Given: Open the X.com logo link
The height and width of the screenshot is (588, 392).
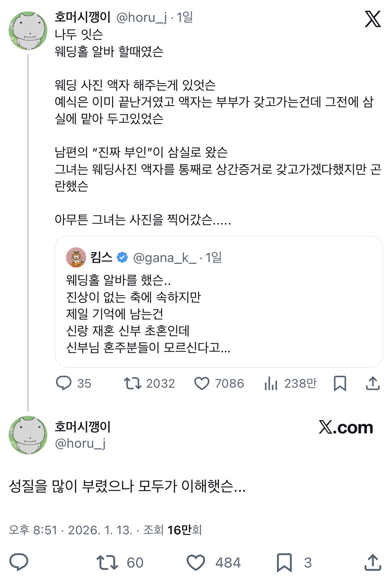Looking at the screenshot, I should pos(346,427).
